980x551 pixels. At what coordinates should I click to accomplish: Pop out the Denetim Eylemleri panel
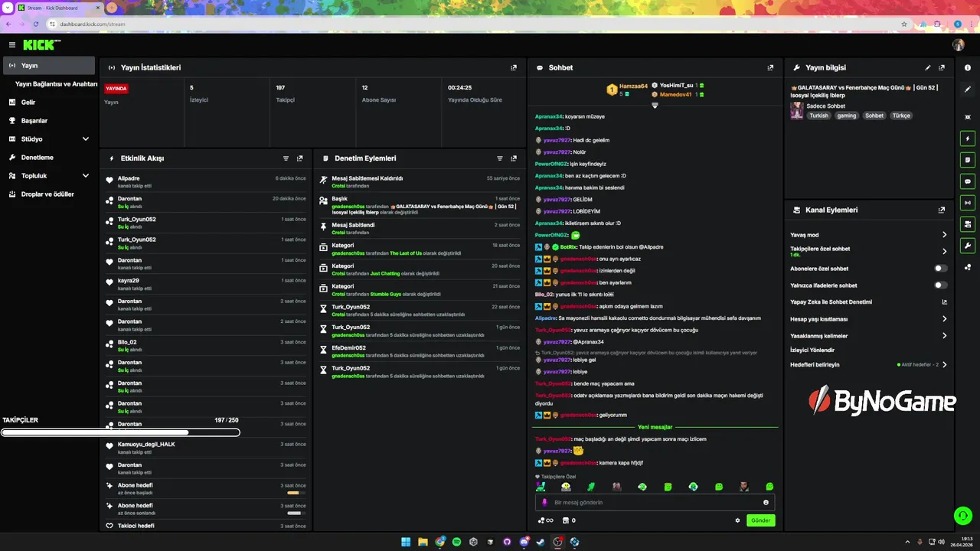(514, 158)
